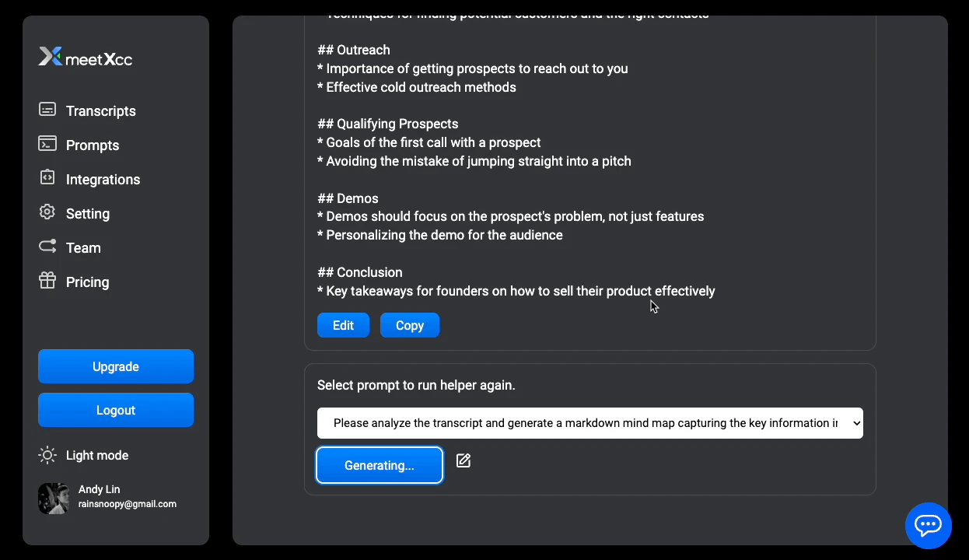Viewport: 969px width, 560px height.
Task: Copy the generated mind map text
Action: [410, 325]
